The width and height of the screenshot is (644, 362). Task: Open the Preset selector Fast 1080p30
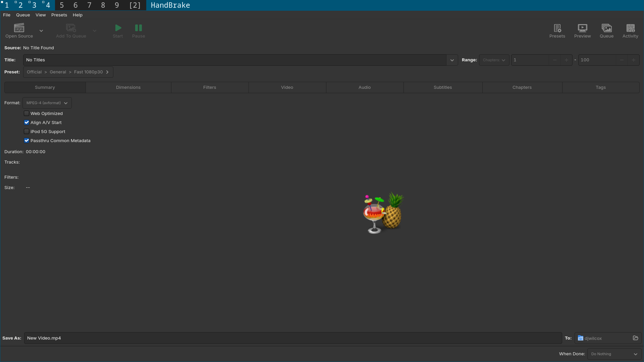[x=68, y=72]
